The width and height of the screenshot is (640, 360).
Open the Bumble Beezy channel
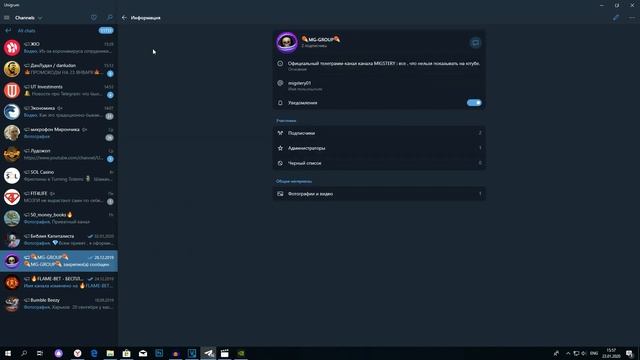(x=59, y=303)
